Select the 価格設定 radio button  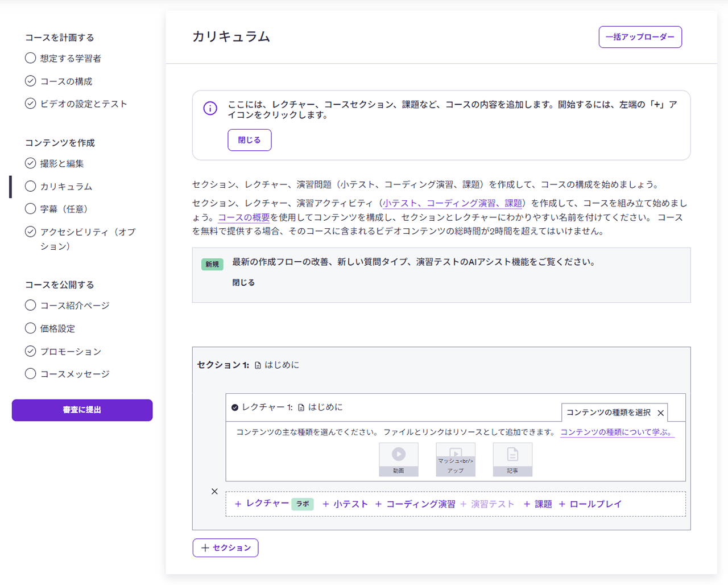point(30,328)
